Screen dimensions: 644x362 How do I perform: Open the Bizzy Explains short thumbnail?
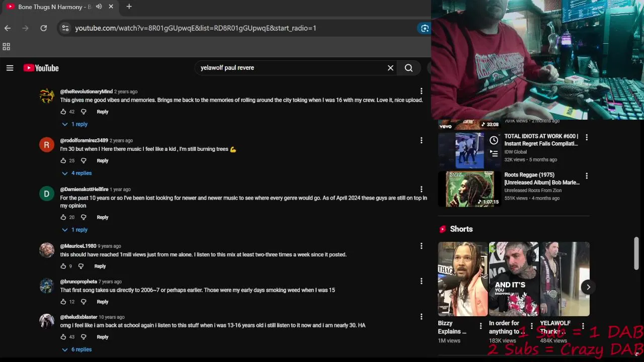[x=462, y=279]
